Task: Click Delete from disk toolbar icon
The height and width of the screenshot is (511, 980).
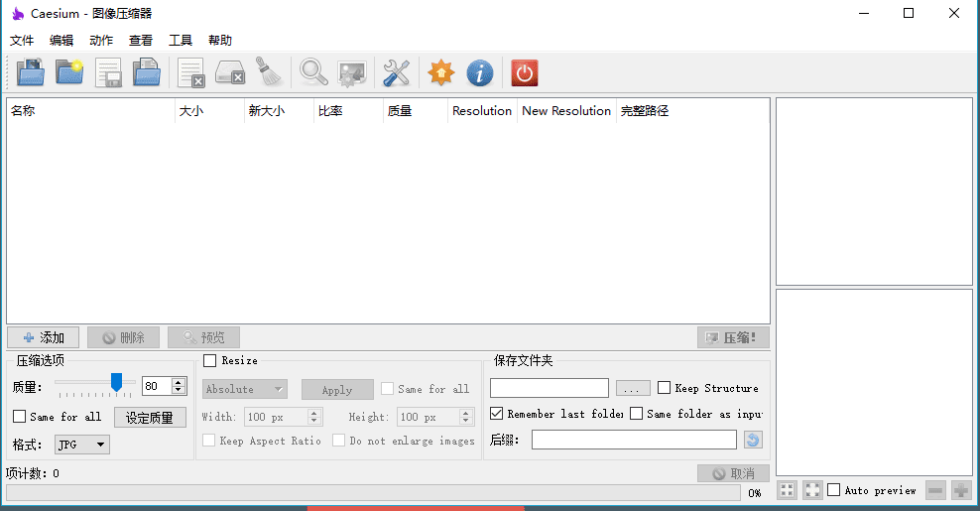Action: (230, 72)
